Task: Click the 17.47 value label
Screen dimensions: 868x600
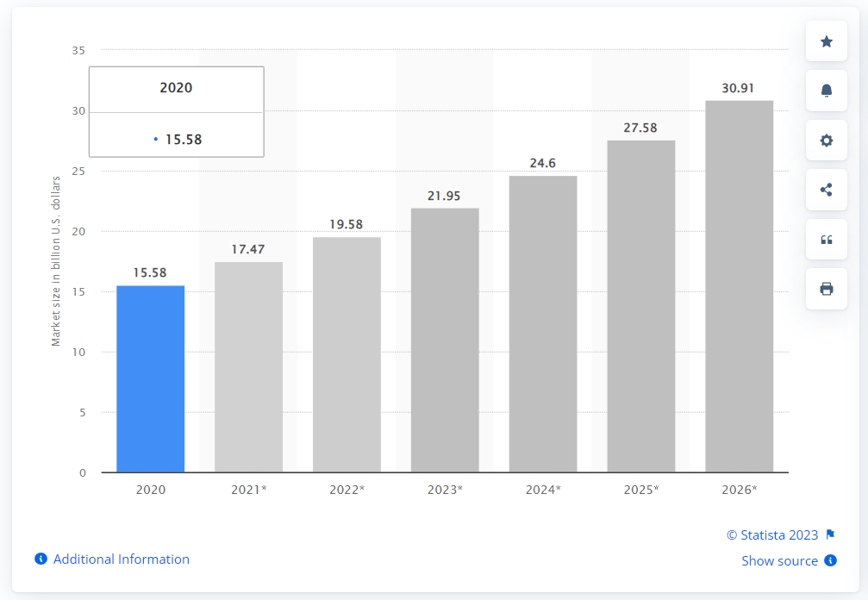Action: 248,250
